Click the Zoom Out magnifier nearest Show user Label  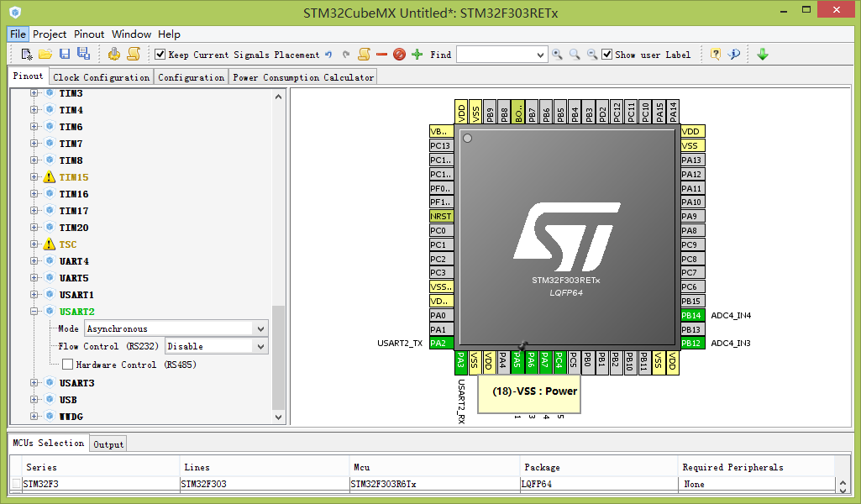tap(592, 55)
